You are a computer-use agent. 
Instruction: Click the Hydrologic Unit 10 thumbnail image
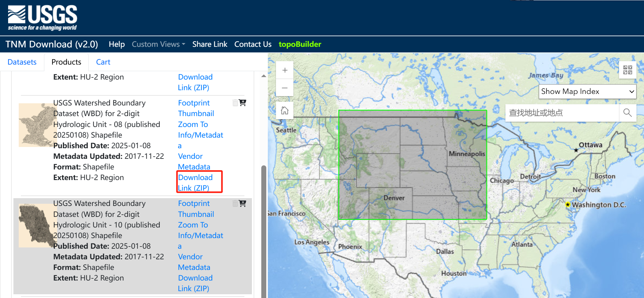(x=37, y=225)
